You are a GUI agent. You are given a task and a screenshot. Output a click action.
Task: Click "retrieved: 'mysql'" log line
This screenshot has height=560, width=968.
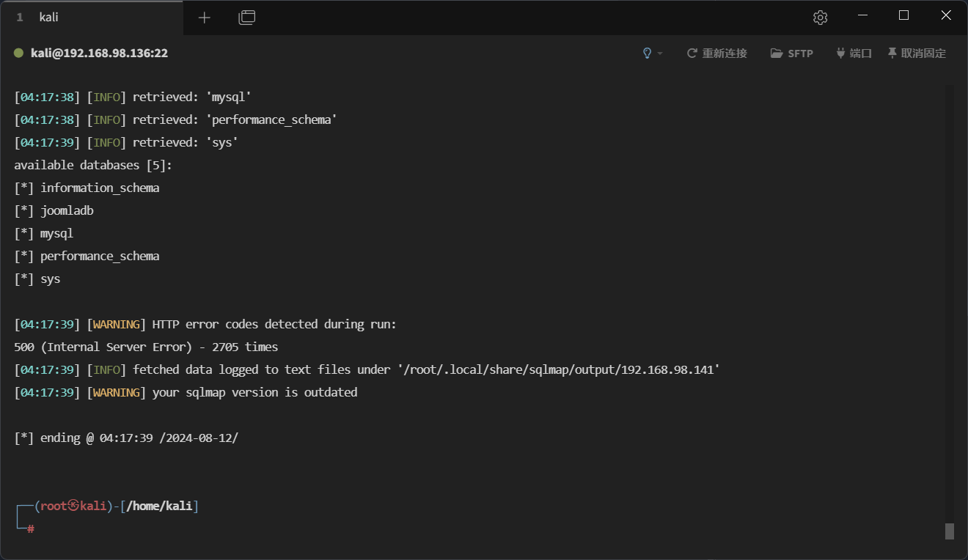point(192,97)
